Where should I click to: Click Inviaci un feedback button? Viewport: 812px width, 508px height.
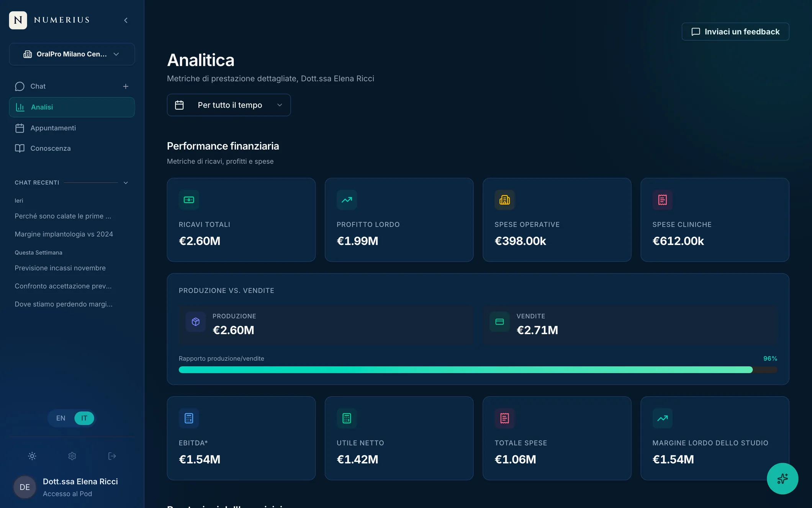735,32
